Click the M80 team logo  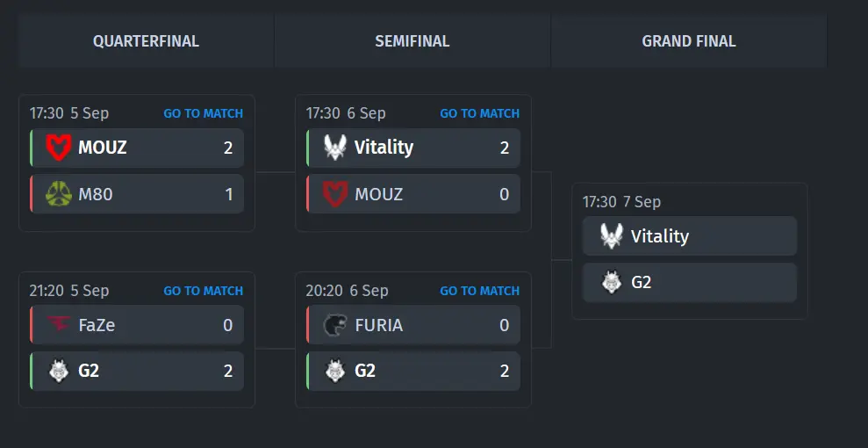click(59, 194)
